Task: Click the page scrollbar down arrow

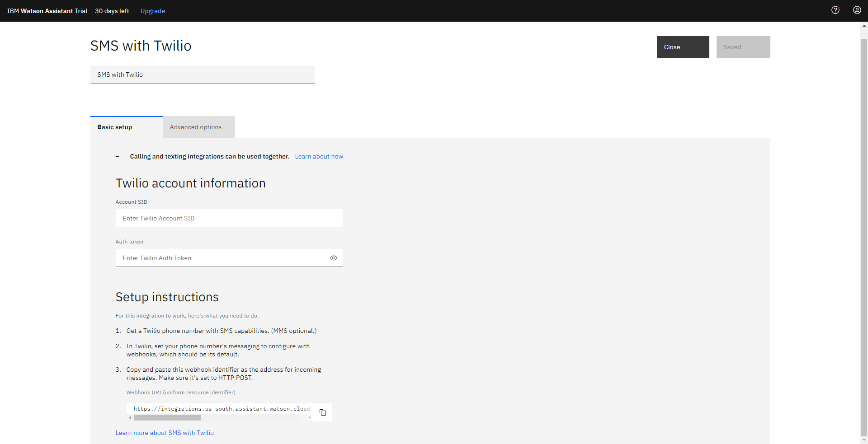Action: 864,440
